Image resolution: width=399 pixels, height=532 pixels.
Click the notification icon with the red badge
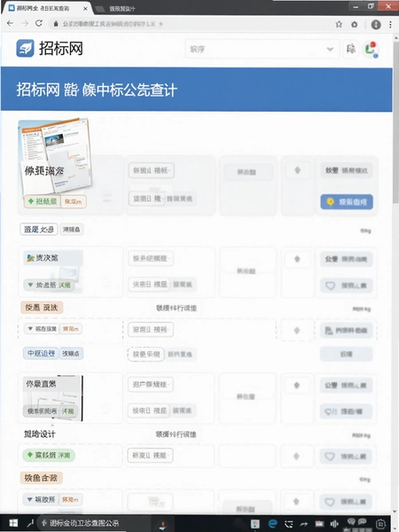pos(372,49)
